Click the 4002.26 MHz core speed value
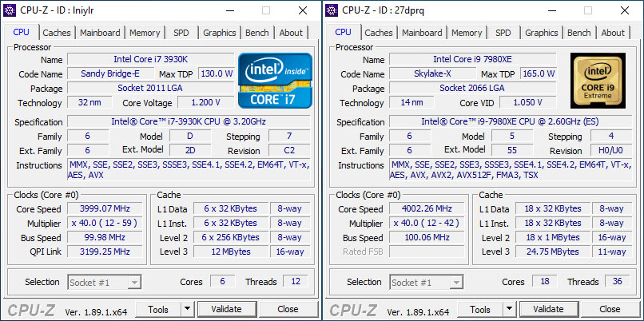This screenshot has height=321, width=644. (x=427, y=208)
